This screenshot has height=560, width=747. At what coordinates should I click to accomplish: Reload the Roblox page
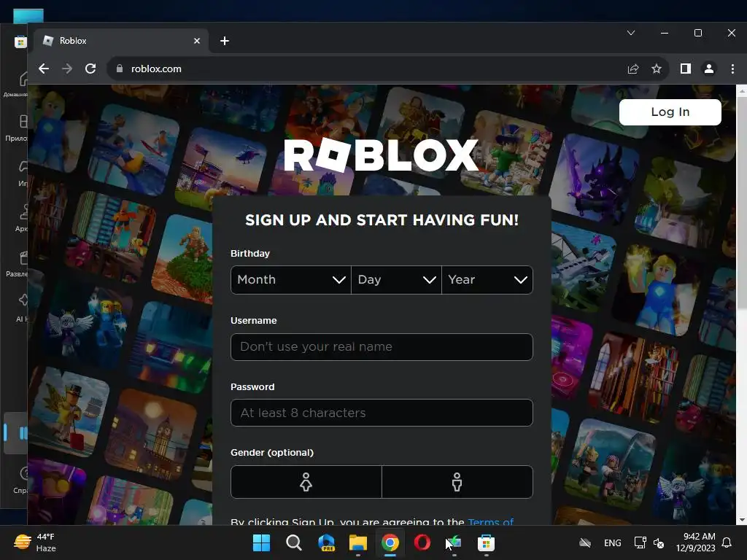click(x=90, y=69)
